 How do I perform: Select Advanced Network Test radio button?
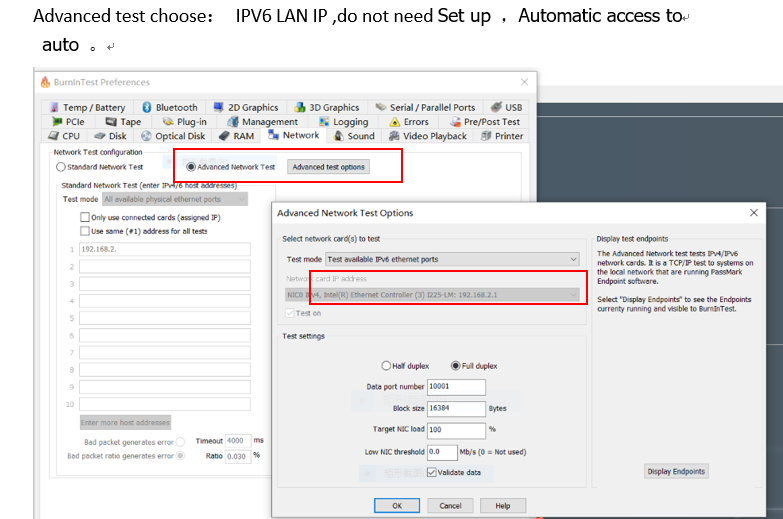pyautogui.click(x=191, y=167)
